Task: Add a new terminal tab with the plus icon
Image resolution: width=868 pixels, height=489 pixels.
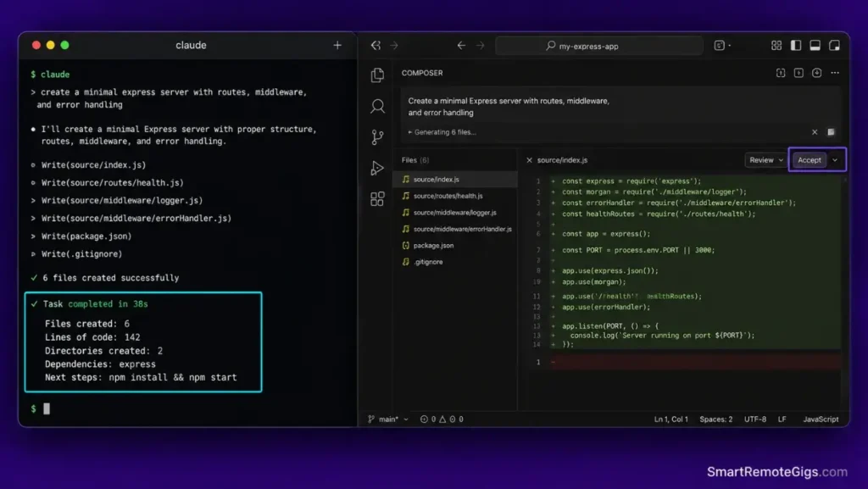Action: (x=337, y=46)
